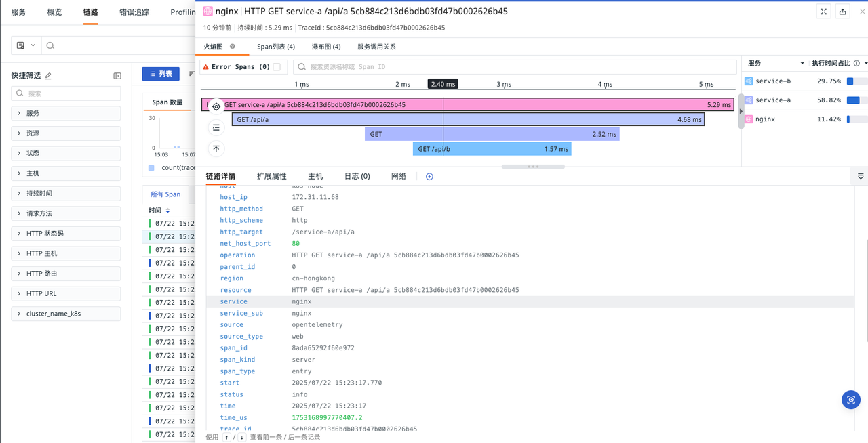Open the 扩展属性 detail tab
The image size is (868, 443).
point(271,176)
